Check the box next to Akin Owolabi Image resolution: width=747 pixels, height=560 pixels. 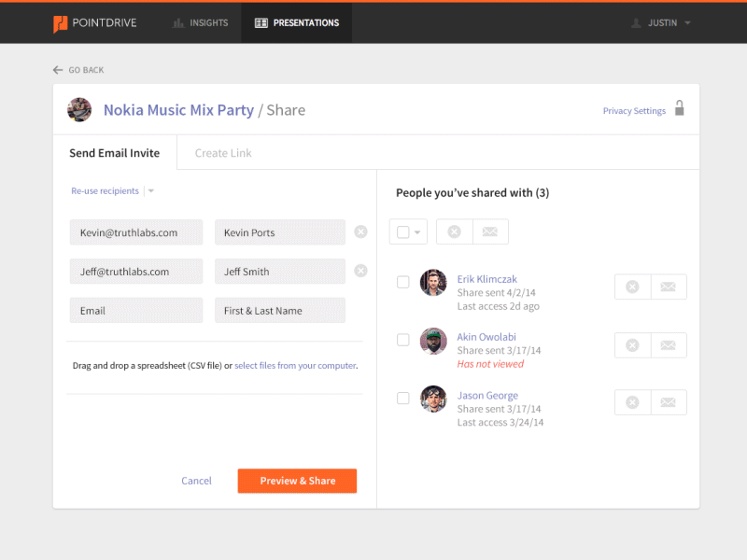(403, 340)
